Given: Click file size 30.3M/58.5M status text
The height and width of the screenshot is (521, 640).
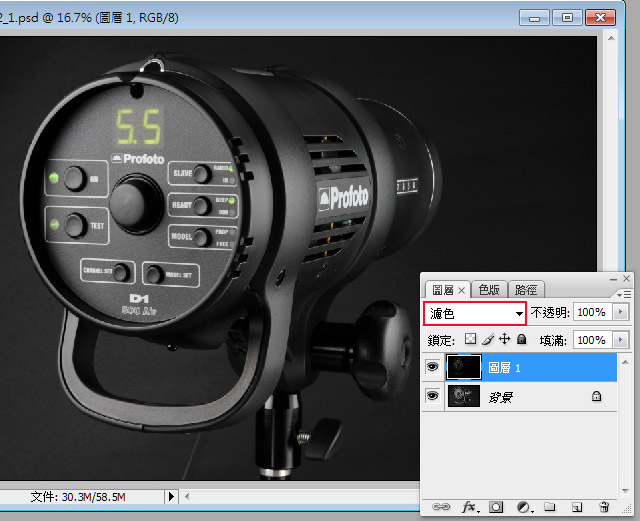Looking at the screenshot, I should point(78,497).
